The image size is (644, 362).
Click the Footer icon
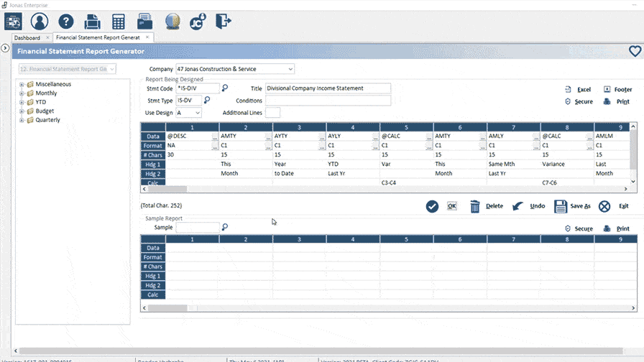tap(607, 89)
